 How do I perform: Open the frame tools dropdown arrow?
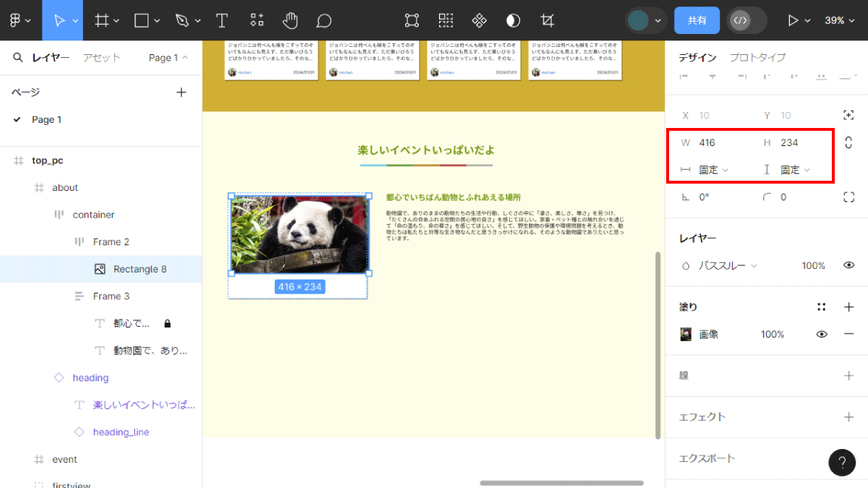[117, 21]
